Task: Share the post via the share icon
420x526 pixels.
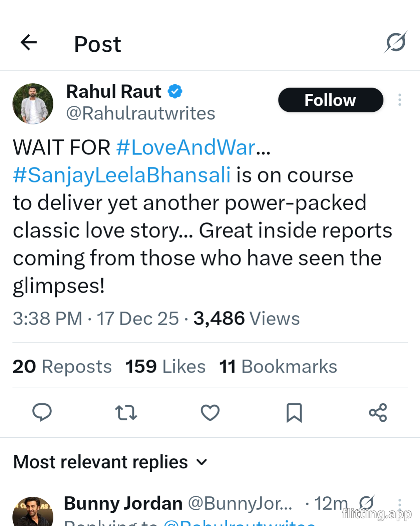Action: click(x=378, y=412)
